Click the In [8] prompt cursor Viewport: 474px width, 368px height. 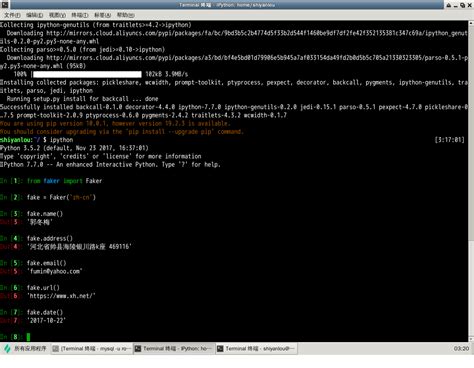click(x=28, y=337)
